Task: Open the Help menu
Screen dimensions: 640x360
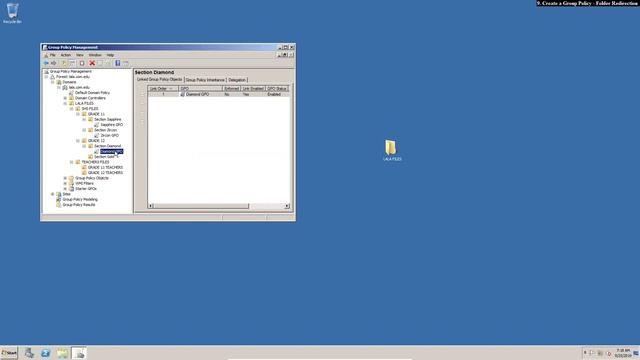Action: [x=110, y=55]
